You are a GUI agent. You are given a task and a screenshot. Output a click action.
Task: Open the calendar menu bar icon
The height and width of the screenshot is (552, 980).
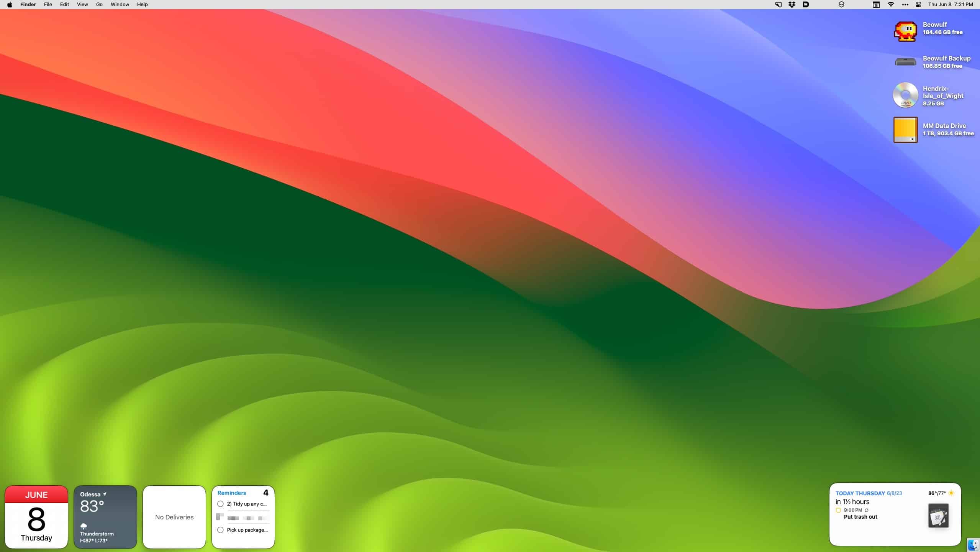(x=876, y=5)
